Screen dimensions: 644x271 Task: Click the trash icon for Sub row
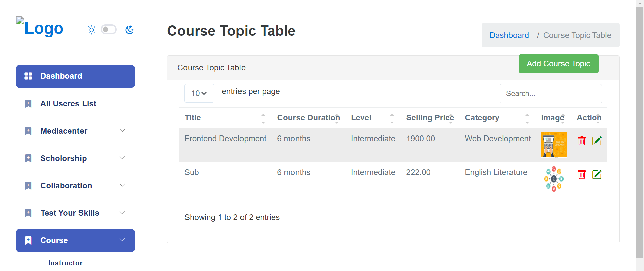582,174
